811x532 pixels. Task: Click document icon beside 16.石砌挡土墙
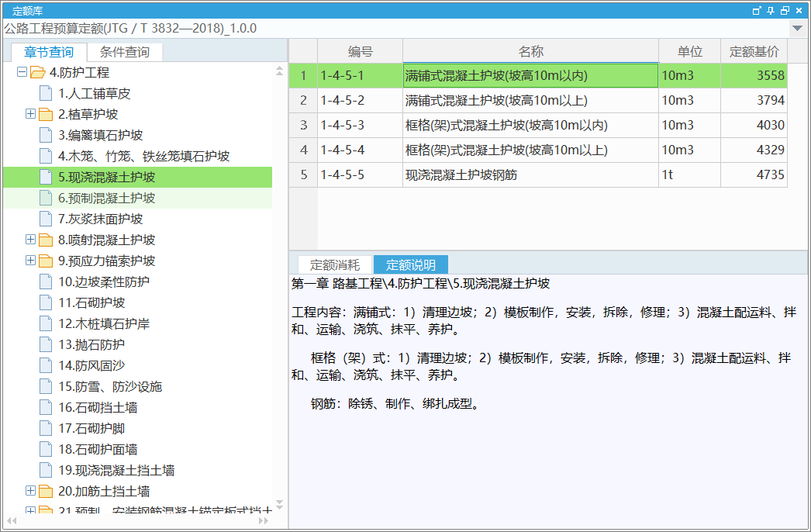click(47, 408)
